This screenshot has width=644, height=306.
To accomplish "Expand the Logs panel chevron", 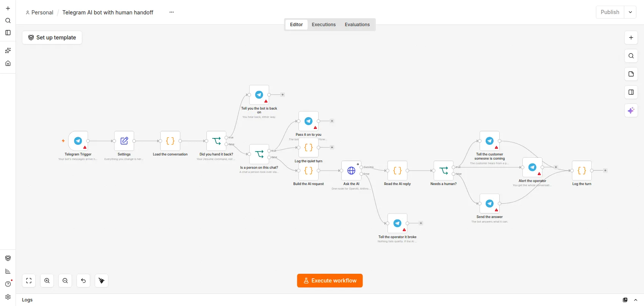I will coord(636,300).
